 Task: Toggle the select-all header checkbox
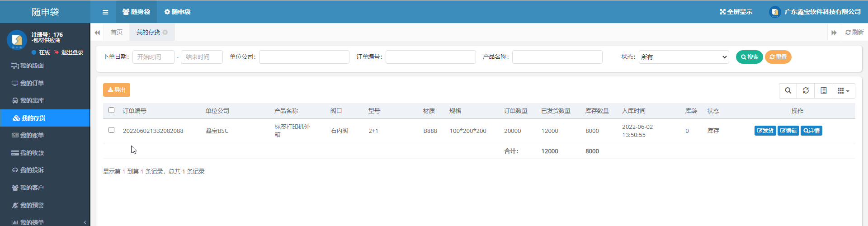tap(112, 110)
